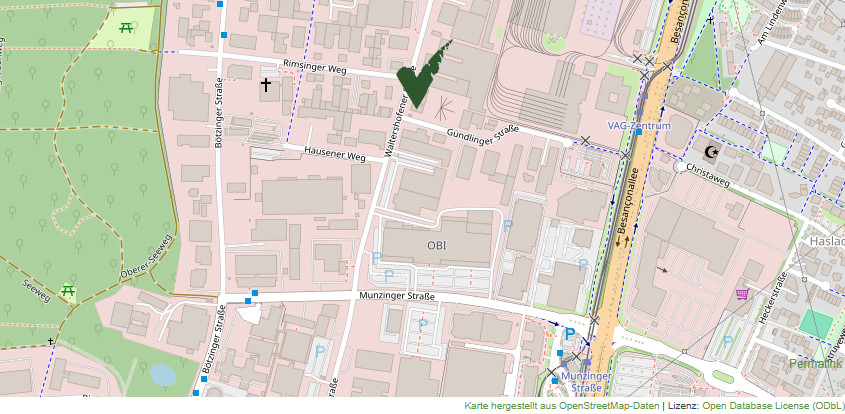Open the Open Database License (ODbL) link

772,406
